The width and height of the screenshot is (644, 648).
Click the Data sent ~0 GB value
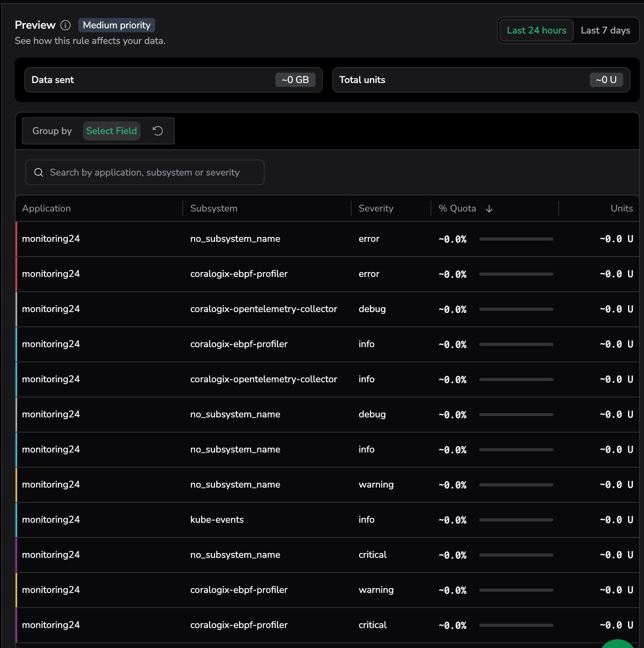(x=295, y=80)
